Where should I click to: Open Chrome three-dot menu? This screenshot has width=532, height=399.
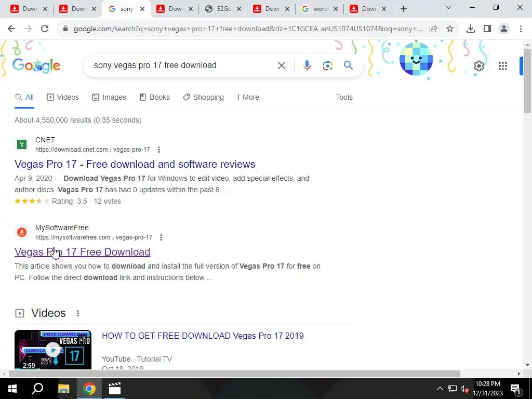coord(521,29)
